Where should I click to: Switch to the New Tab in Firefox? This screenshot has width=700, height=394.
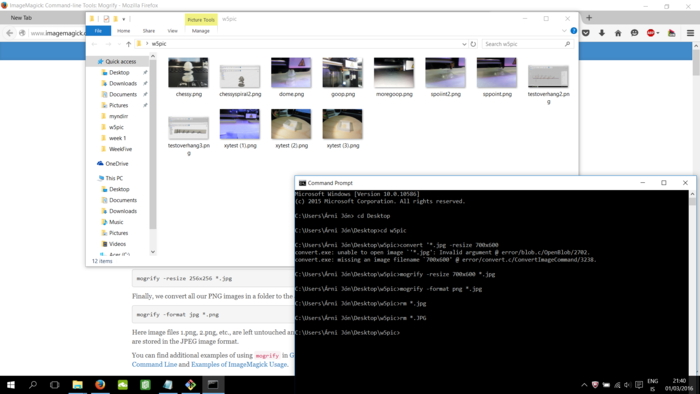[x=21, y=18]
